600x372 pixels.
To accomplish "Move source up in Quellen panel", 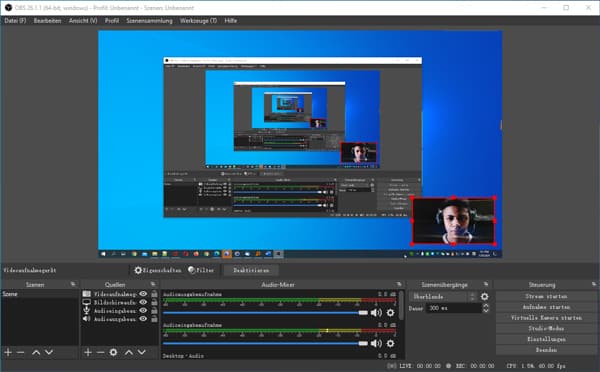I will tap(129, 352).
